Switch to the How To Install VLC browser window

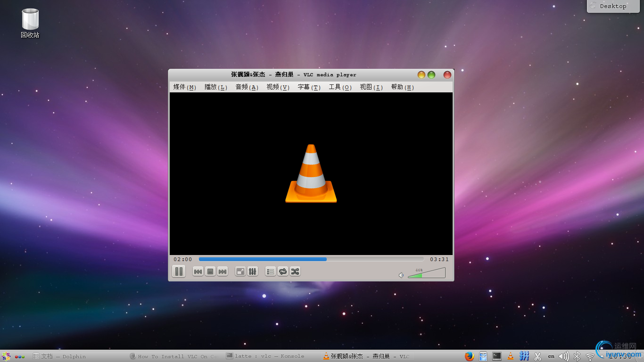click(173, 356)
